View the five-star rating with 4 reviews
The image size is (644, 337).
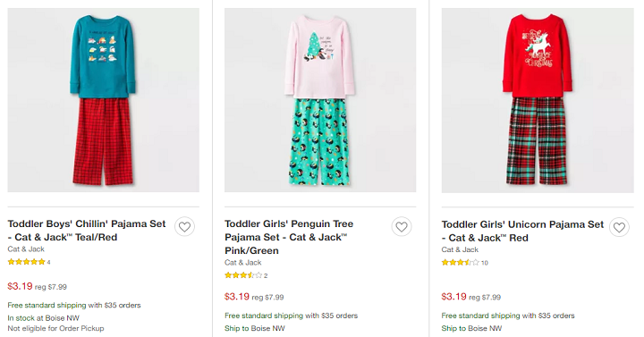click(x=29, y=262)
